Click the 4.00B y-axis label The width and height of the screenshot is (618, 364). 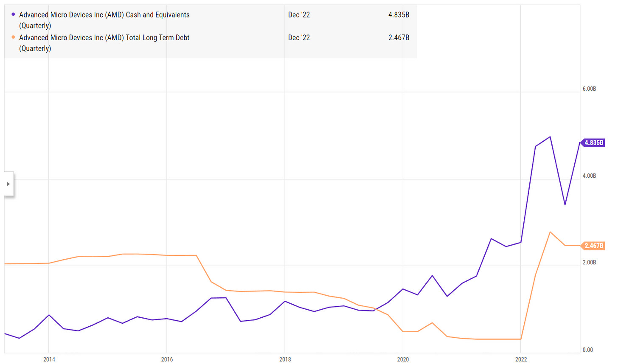click(x=589, y=176)
